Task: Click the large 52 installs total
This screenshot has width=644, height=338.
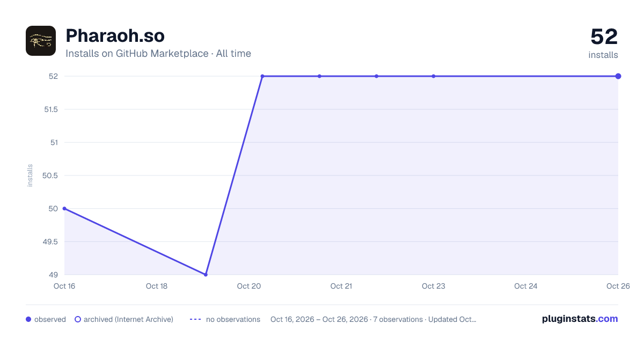Action: (604, 36)
